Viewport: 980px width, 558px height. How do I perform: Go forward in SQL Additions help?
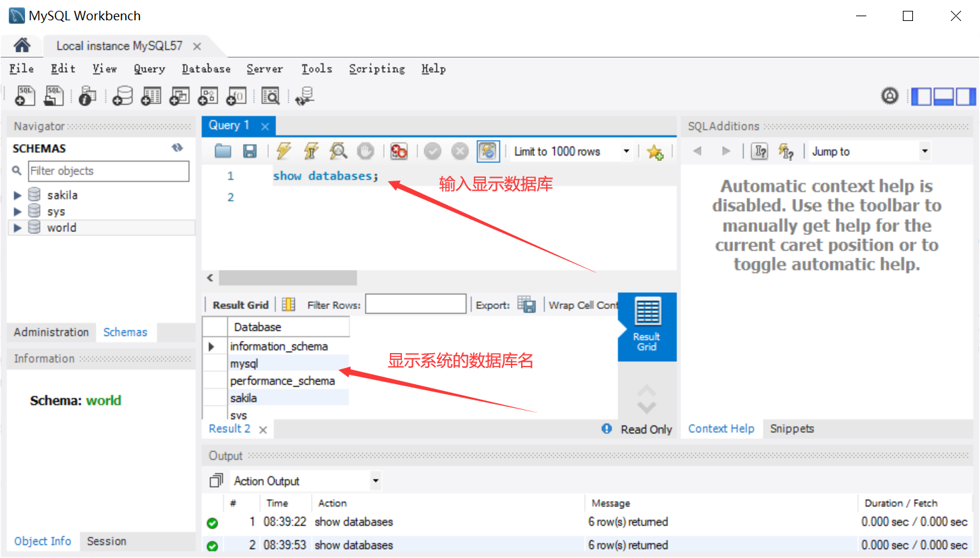[x=726, y=152]
